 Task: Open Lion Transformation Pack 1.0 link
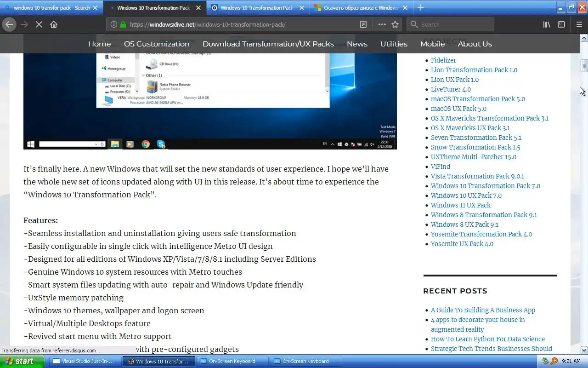474,70
